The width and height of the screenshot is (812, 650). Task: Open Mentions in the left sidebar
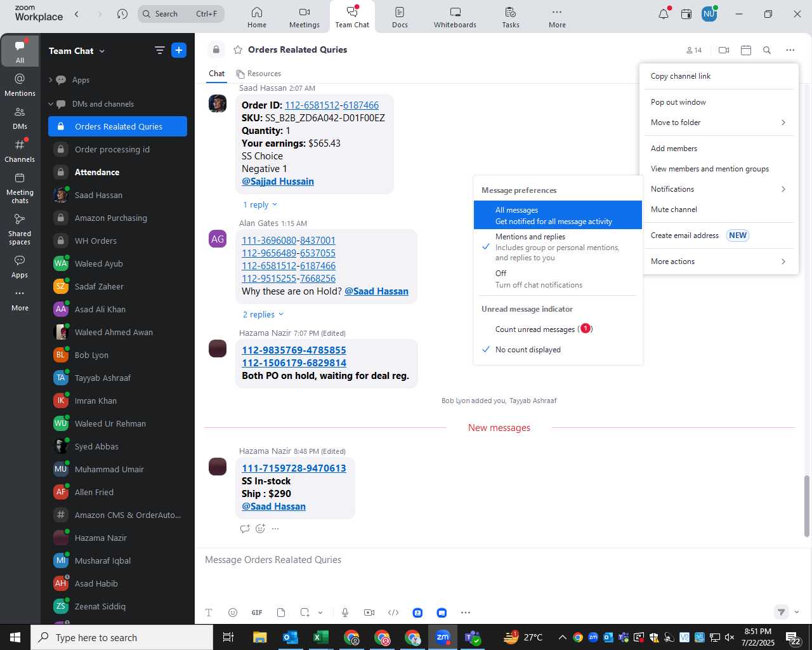20,85
